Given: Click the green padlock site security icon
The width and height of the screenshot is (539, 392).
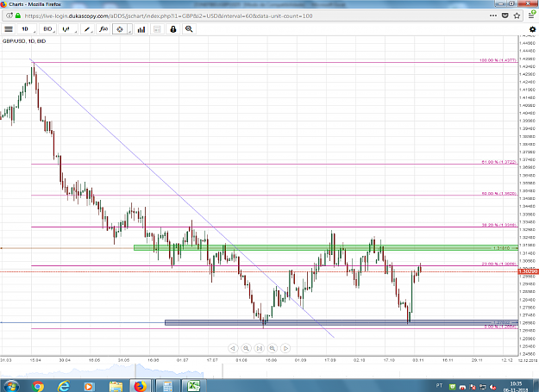Looking at the screenshot, I should [18, 16].
